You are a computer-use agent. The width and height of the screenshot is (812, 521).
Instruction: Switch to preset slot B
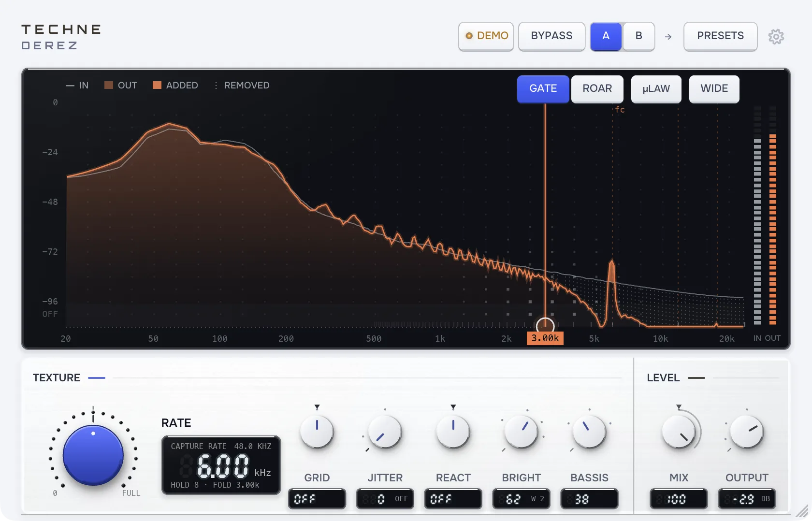click(x=638, y=36)
